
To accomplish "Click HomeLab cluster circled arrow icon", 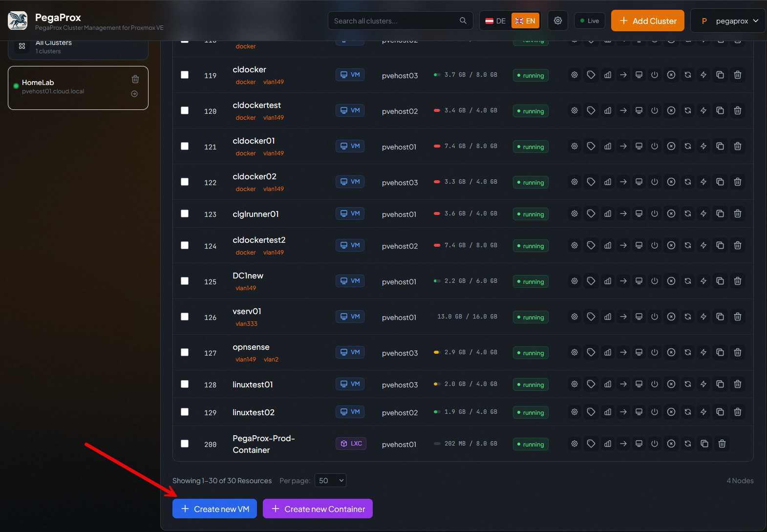I will [134, 94].
